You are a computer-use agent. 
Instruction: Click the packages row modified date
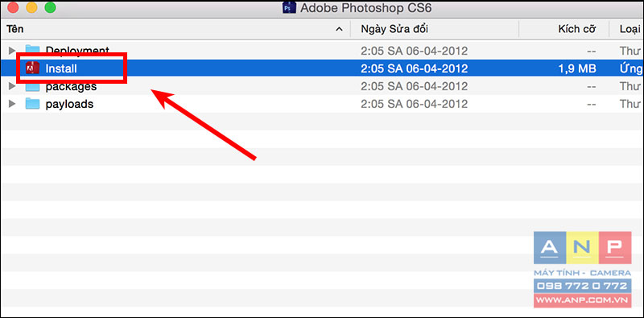tap(414, 87)
